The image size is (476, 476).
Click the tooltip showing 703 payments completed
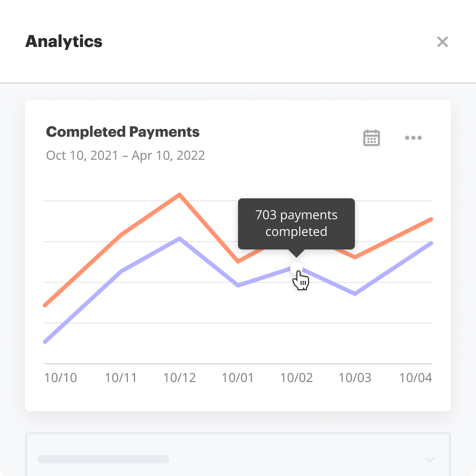[x=296, y=223]
